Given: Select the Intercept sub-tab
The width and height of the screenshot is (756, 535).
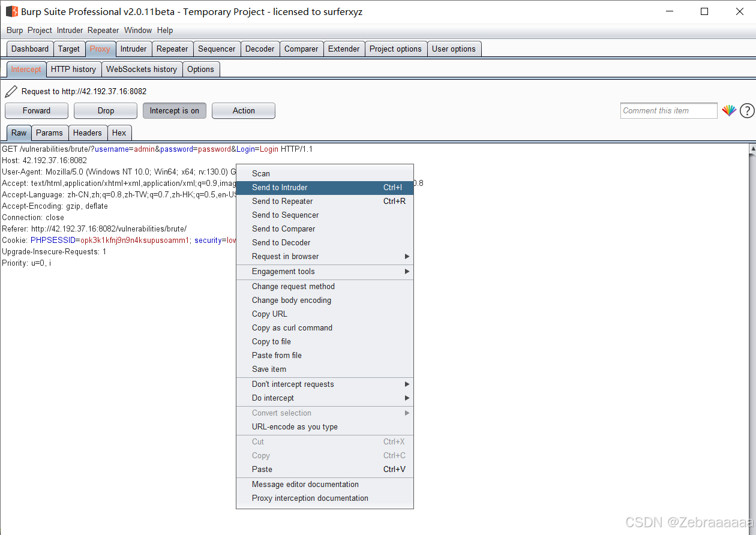Looking at the screenshot, I should click(26, 69).
